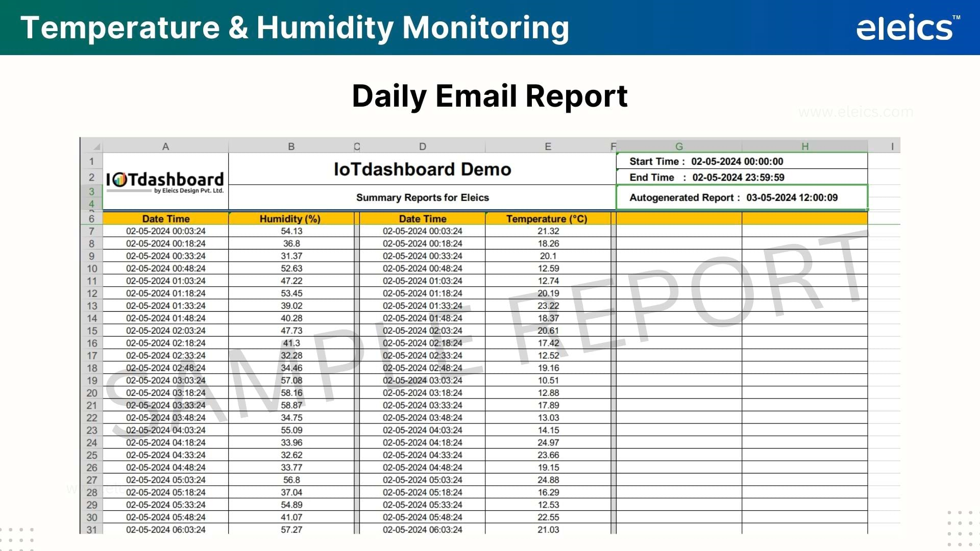Image resolution: width=980 pixels, height=551 pixels.
Task: Select column G header
Action: (679, 146)
